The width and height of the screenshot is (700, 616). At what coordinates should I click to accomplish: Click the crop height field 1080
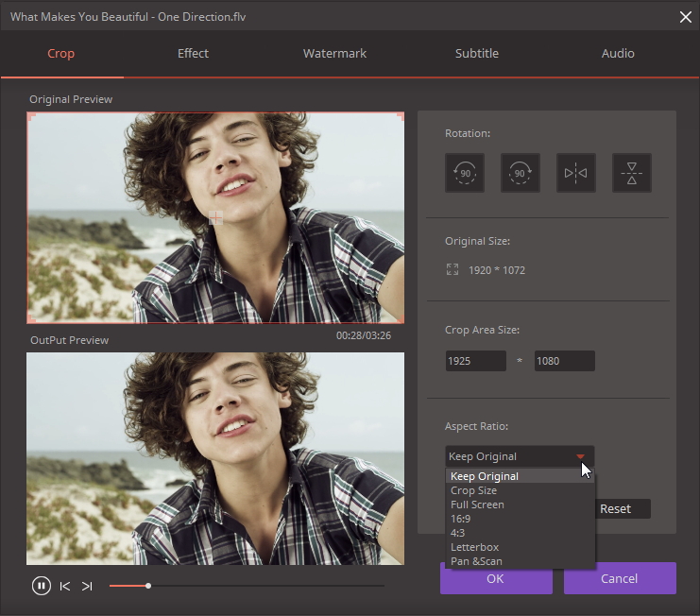[565, 361]
